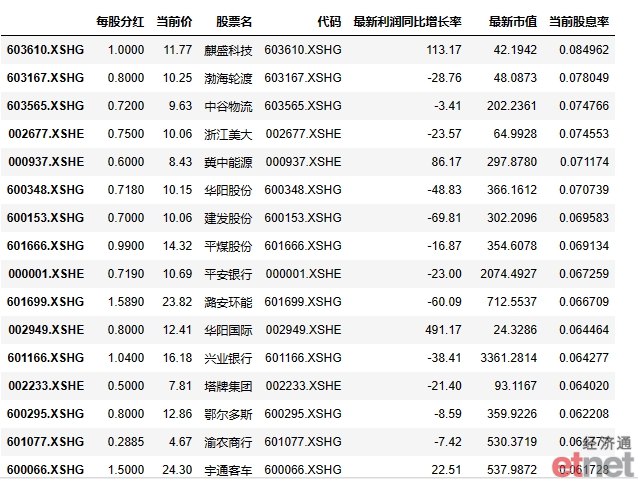Click profit growth value 86.17

(446, 162)
